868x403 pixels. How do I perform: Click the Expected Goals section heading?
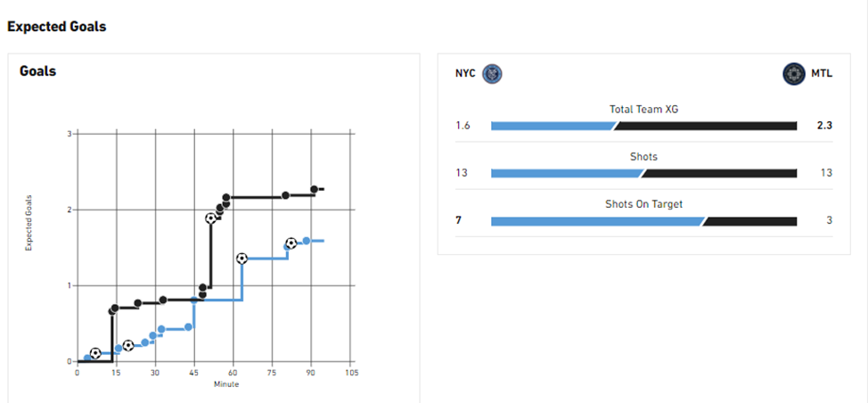pyautogui.click(x=56, y=27)
